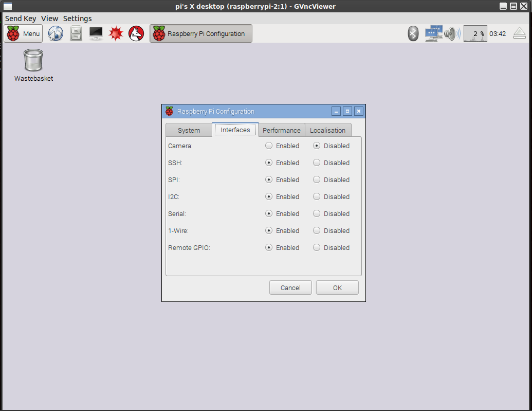
Task: Click the eject media icon
Action: (520, 33)
